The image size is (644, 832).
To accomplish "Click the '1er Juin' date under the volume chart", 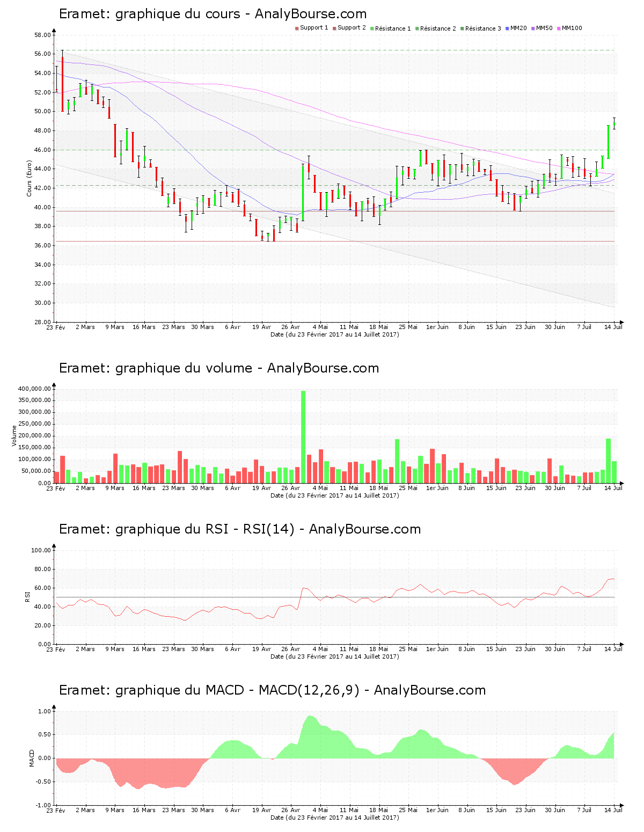I will pos(437,488).
